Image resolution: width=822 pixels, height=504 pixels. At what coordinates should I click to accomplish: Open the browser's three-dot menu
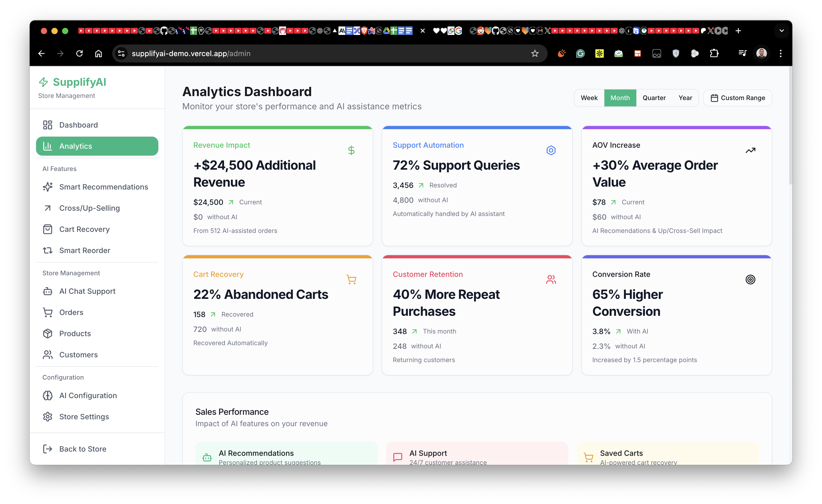click(x=781, y=53)
